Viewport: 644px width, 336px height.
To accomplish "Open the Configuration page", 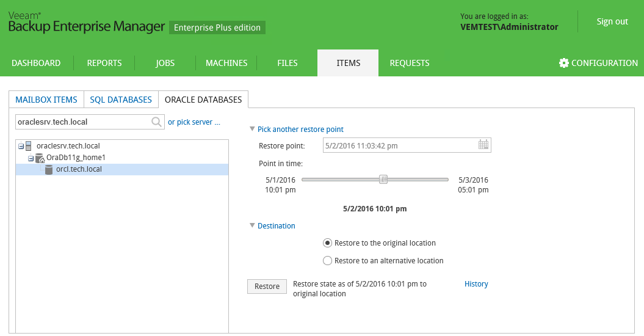I will [598, 63].
